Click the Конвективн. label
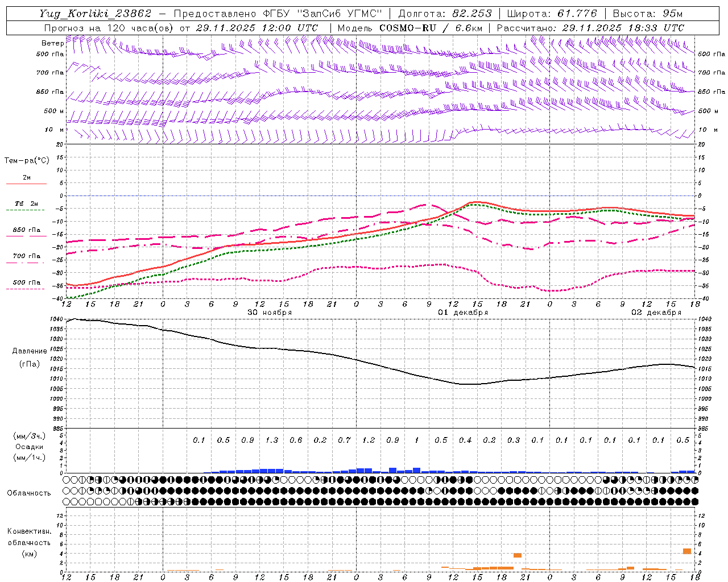This screenshot has height=582, width=728. coord(29,531)
